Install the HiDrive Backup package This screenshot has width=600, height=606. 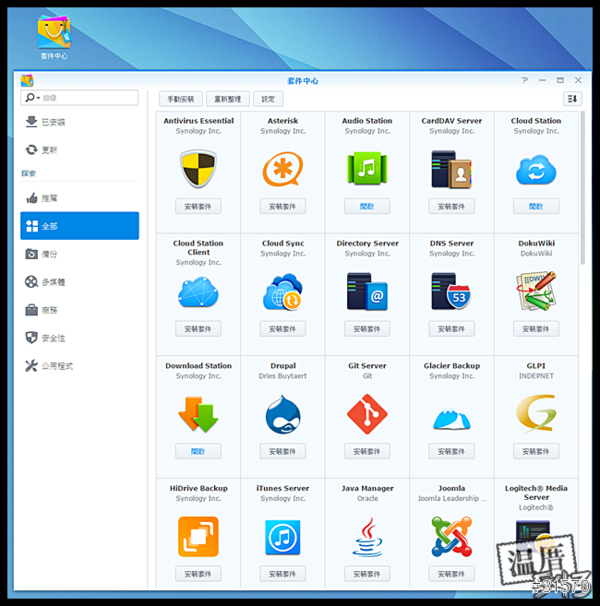click(198, 574)
